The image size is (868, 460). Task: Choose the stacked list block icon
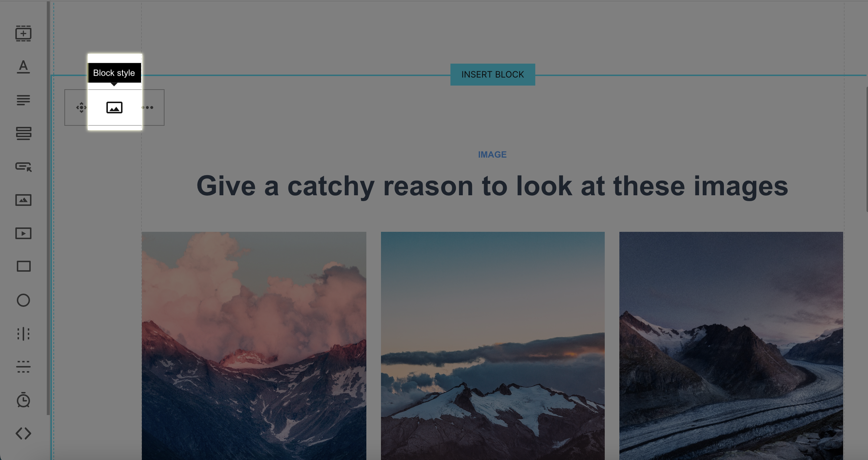click(23, 133)
